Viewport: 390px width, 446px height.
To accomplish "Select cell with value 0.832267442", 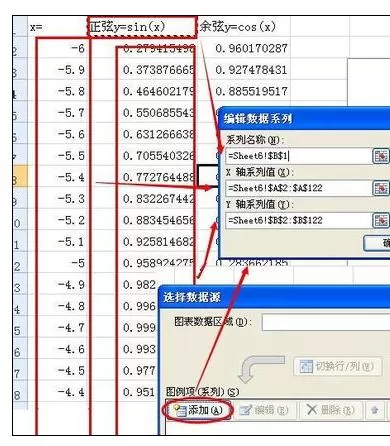I will pos(143,199).
